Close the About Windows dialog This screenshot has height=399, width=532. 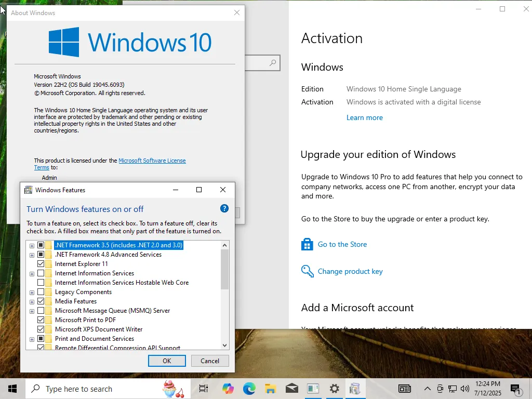[x=237, y=12]
